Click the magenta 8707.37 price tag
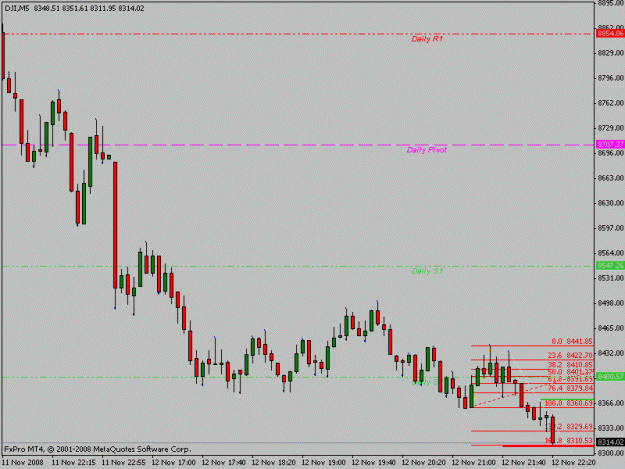The height and width of the screenshot is (469, 625). 610,144
